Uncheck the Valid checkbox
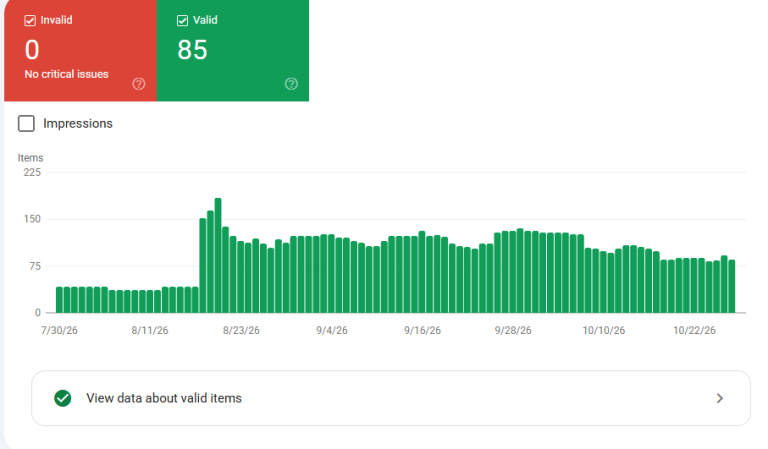Viewport: 768px width, 449px height. [182, 21]
